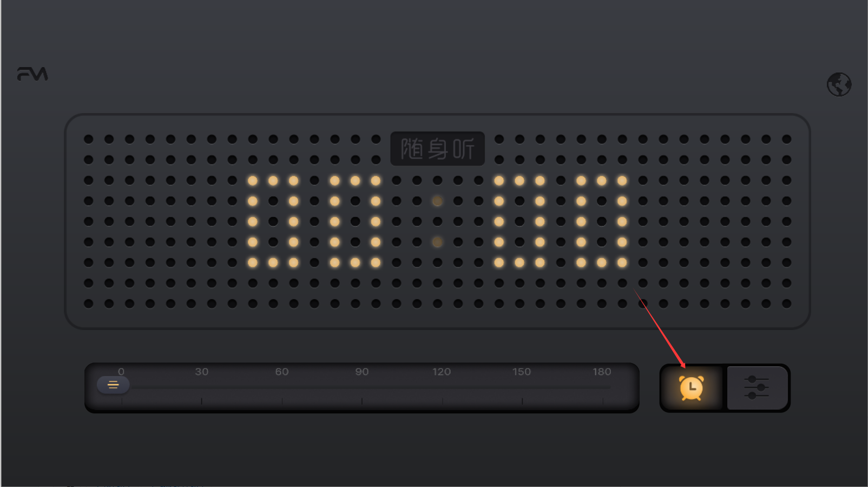Screen dimensions: 868x487
Task: Click the slider track between 90 and 120
Action: pyautogui.click(x=402, y=387)
